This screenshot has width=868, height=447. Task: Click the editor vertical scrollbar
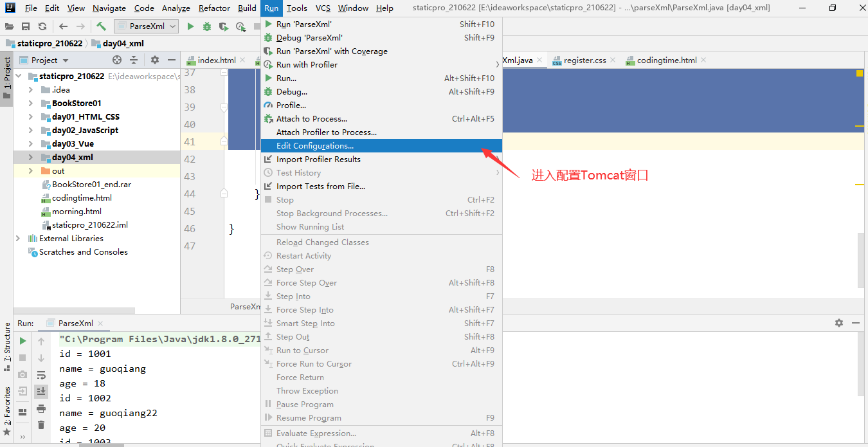point(860,260)
